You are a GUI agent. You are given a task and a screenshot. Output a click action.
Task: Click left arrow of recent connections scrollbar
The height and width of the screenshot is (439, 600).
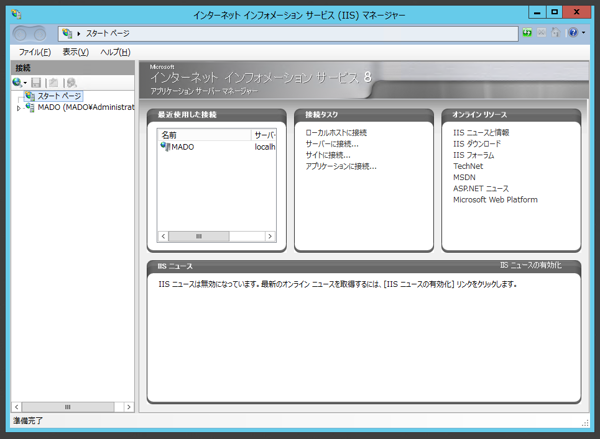tap(163, 236)
